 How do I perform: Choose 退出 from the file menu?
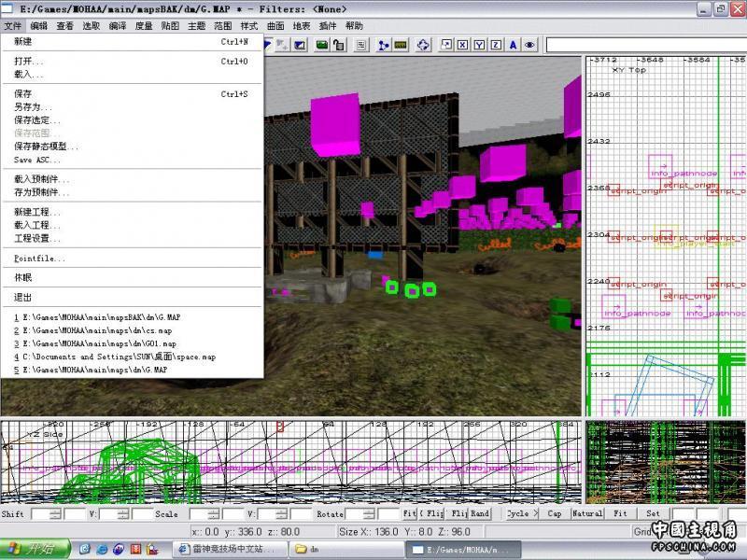132,298
